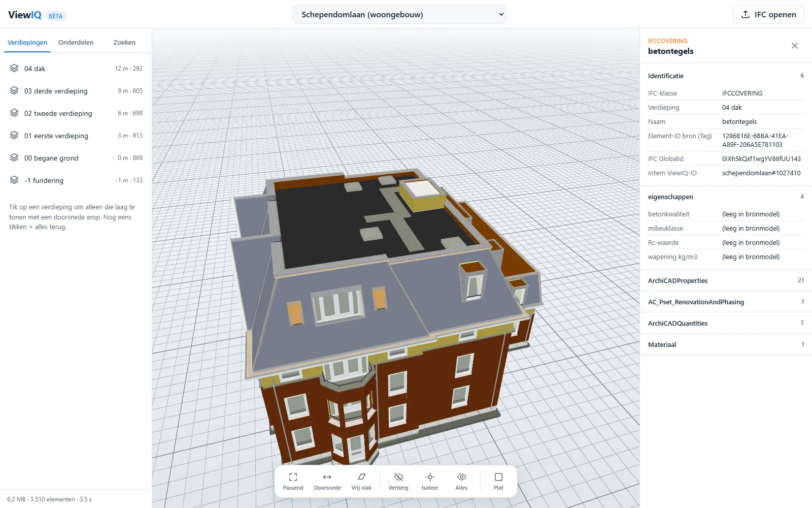Click the layers icon for 04 dak
Image resolution: width=812 pixels, height=508 pixels.
click(14, 69)
